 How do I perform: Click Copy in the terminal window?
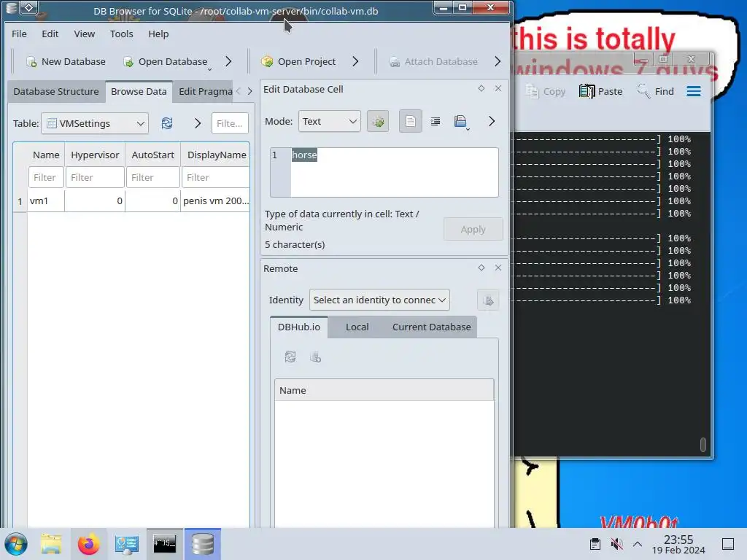pyautogui.click(x=546, y=91)
